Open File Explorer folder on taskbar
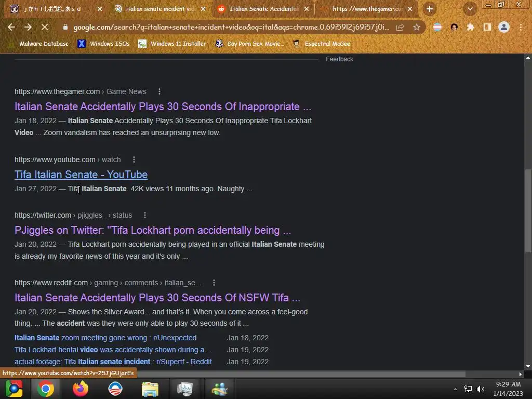532x399 pixels. pyautogui.click(x=150, y=389)
